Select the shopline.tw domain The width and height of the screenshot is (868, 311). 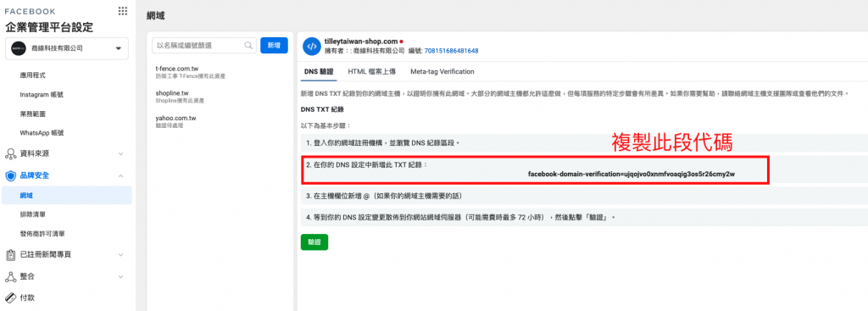coord(172,93)
